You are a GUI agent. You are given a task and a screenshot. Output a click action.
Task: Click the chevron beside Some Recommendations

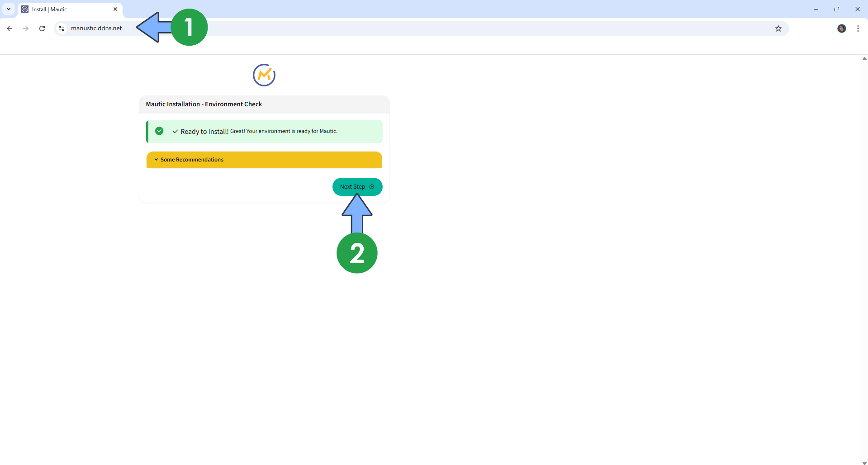156,160
